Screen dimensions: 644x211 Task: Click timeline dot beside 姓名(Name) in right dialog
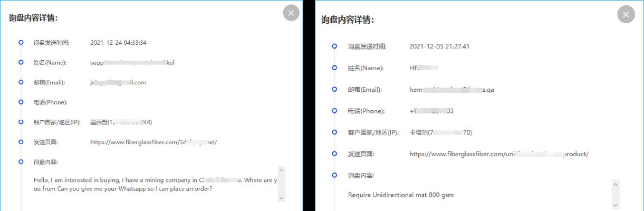coord(334,68)
